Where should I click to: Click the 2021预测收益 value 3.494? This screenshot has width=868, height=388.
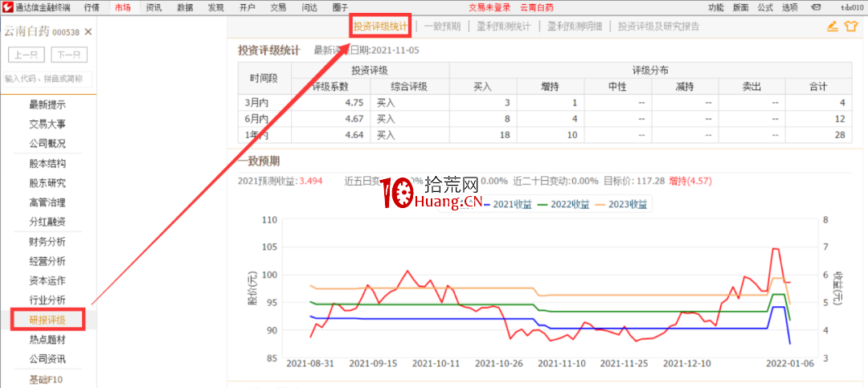(310, 181)
